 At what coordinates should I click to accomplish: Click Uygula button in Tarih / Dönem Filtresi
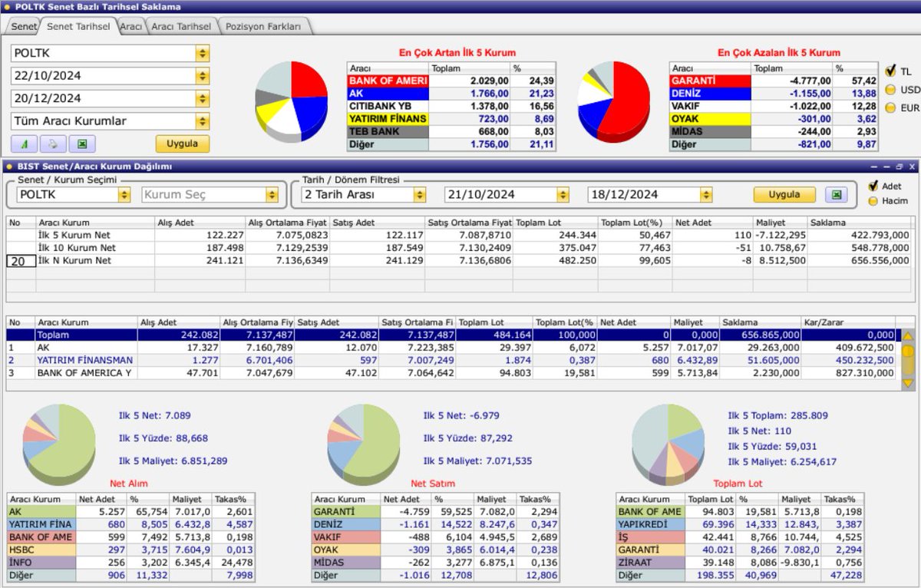point(784,195)
